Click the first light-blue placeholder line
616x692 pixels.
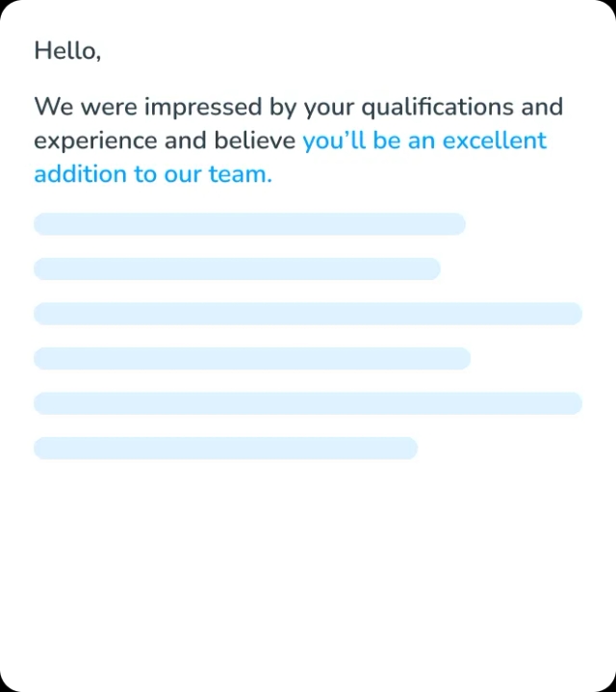click(x=249, y=224)
